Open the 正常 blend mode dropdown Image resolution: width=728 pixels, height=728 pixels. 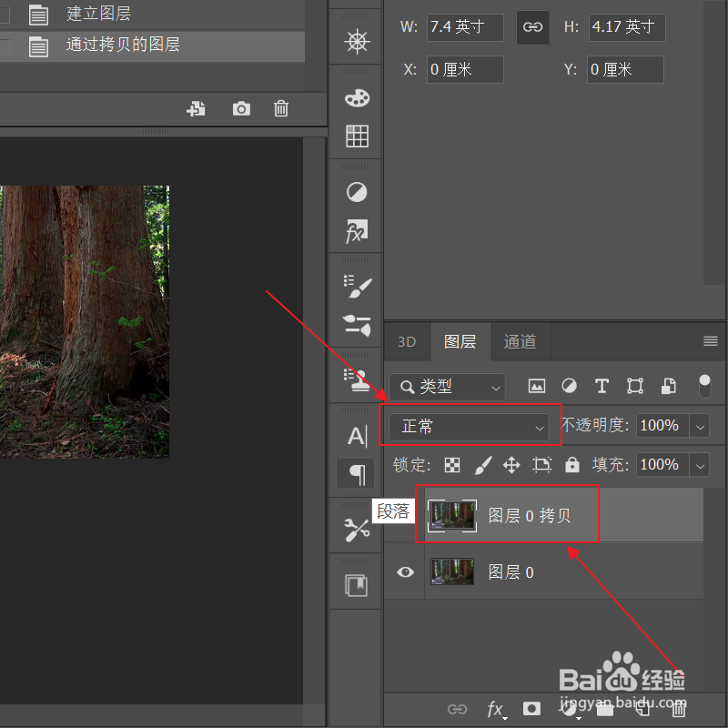pos(469,426)
